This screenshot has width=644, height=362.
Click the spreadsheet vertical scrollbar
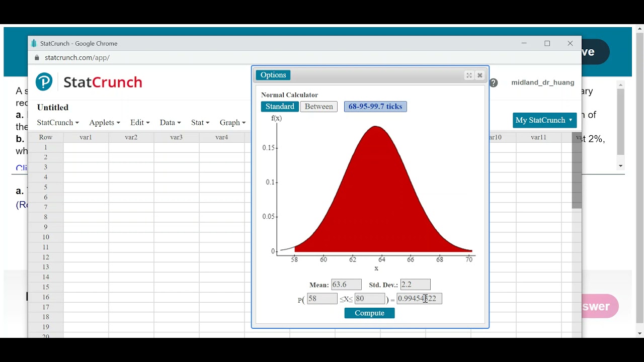(577, 171)
